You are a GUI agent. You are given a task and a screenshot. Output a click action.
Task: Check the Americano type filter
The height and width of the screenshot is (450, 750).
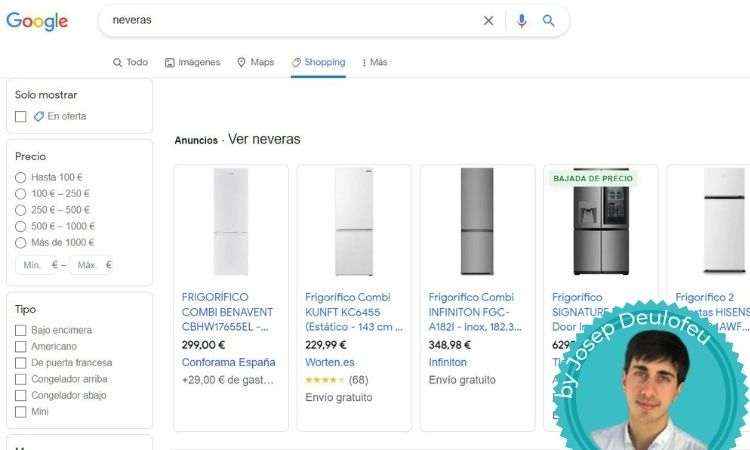tap(21, 347)
